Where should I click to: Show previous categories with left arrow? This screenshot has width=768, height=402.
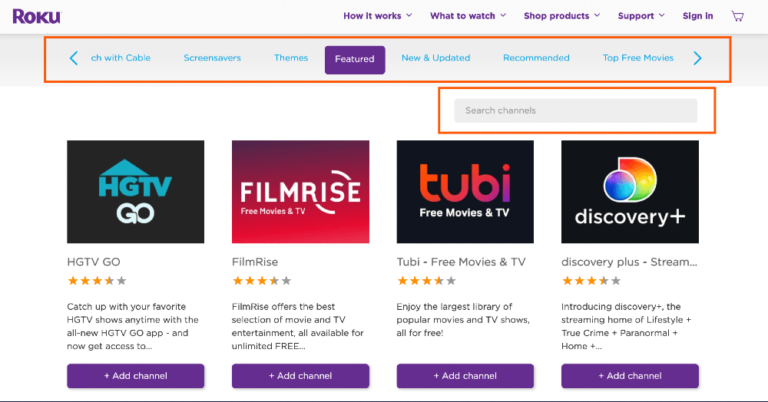tap(73, 58)
